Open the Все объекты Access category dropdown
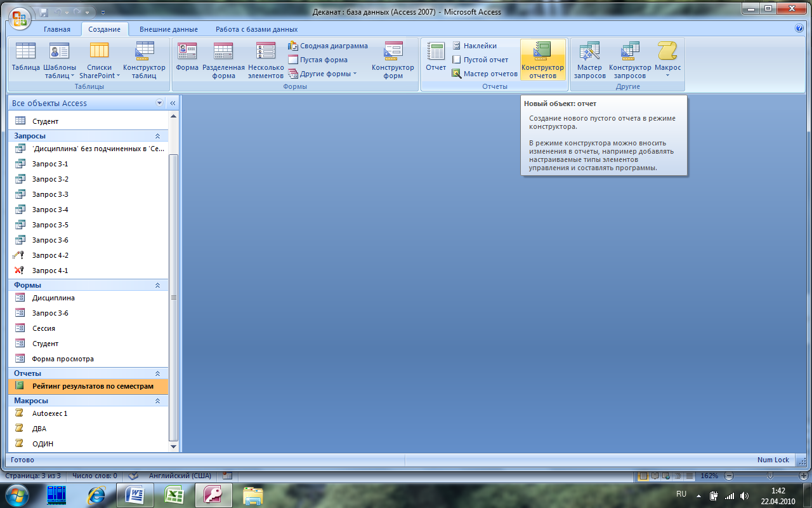This screenshot has width=812, height=508. (x=159, y=103)
